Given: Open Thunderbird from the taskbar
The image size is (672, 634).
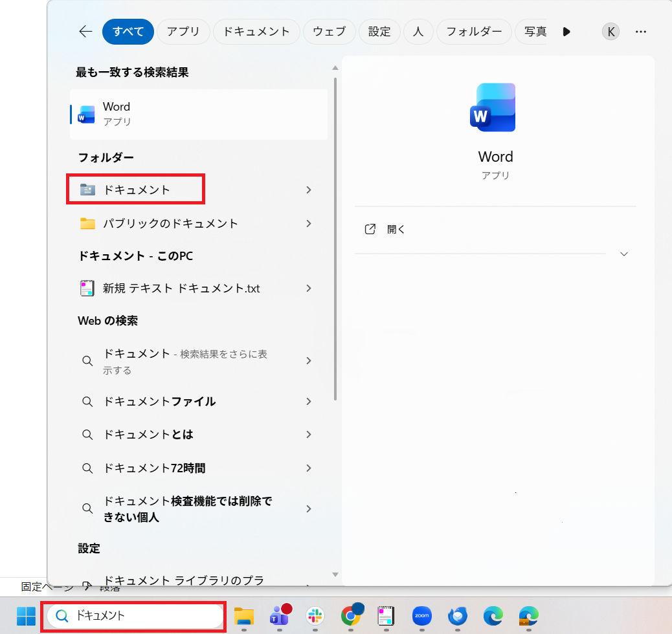Looking at the screenshot, I should pos(458,616).
